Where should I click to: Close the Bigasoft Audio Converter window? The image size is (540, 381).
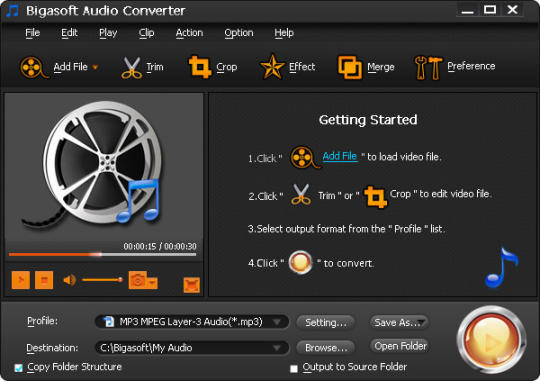(513, 10)
